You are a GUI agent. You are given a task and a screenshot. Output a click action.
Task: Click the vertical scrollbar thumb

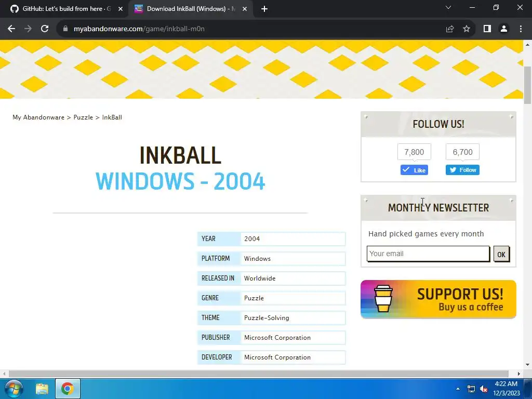[527, 85]
